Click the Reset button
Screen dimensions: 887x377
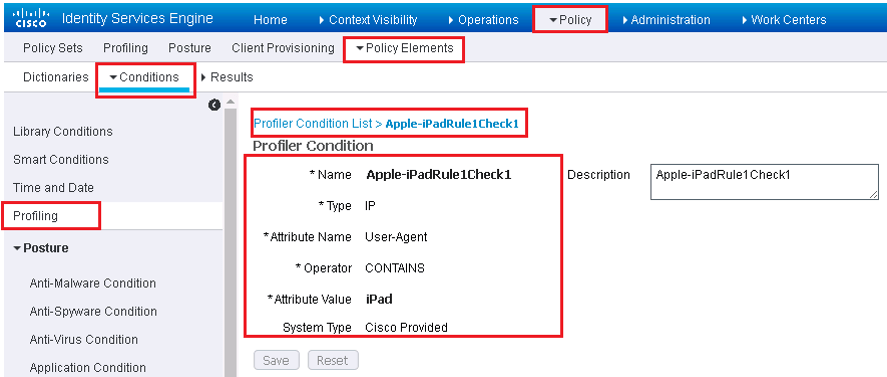click(333, 361)
